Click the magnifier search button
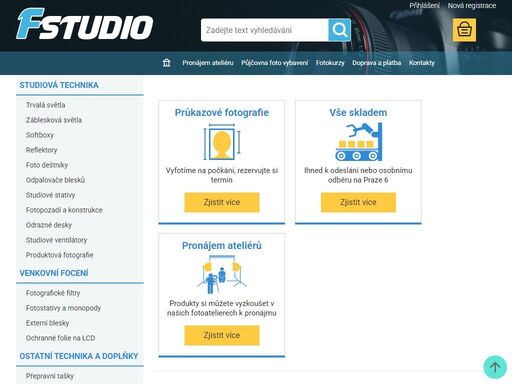The height and width of the screenshot is (384, 512). (339, 30)
